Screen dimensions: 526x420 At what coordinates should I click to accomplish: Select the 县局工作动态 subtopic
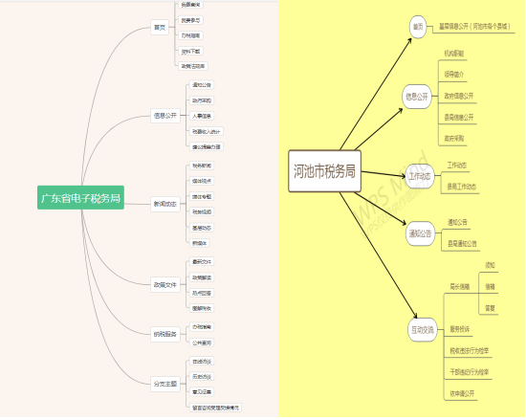462,187
